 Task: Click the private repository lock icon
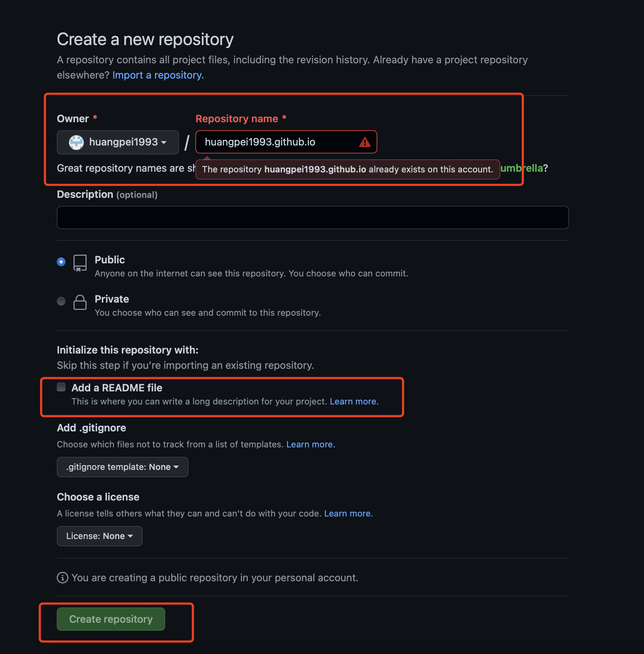point(80,302)
